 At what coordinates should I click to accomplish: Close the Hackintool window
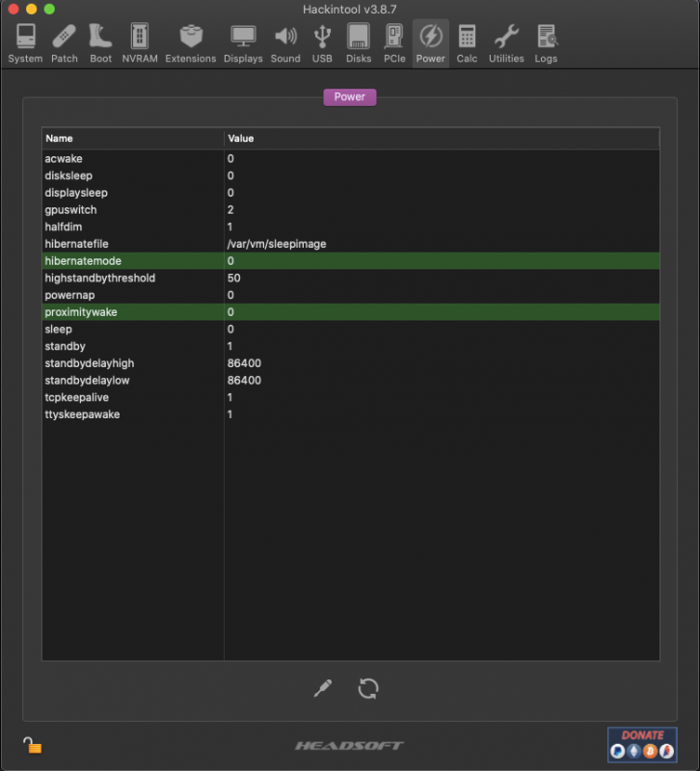pos(13,9)
